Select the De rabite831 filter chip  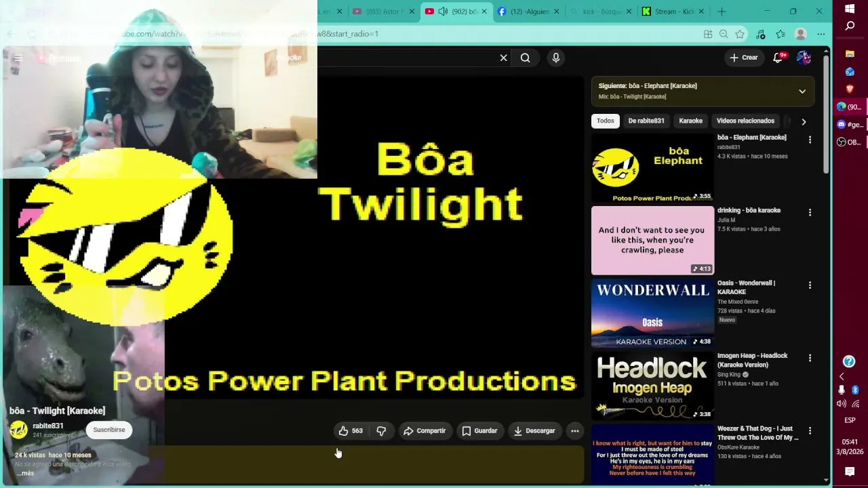646,121
